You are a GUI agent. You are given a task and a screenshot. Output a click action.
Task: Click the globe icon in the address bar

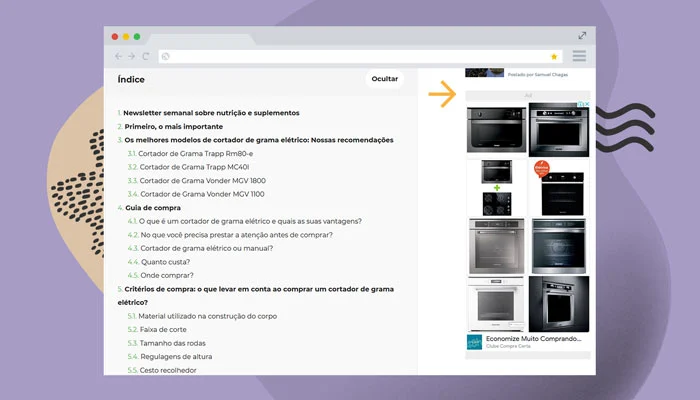pos(166,56)
